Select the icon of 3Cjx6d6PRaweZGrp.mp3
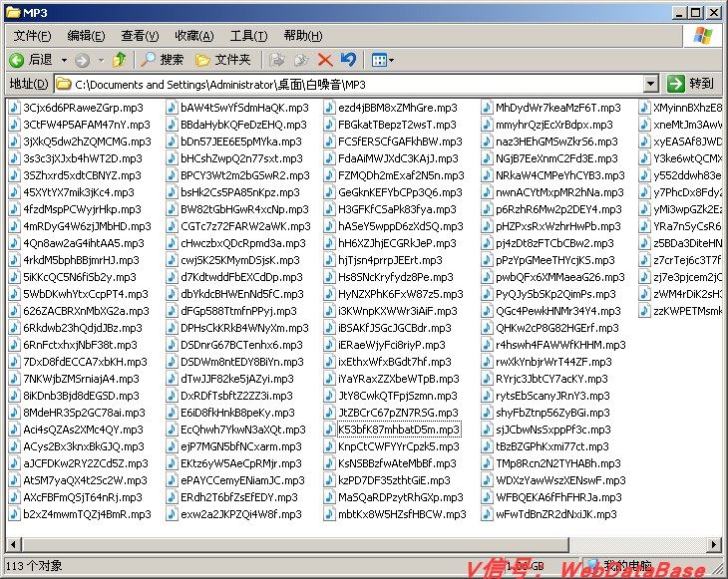This screenshot has width=728, height=579. tap(14, 108)
